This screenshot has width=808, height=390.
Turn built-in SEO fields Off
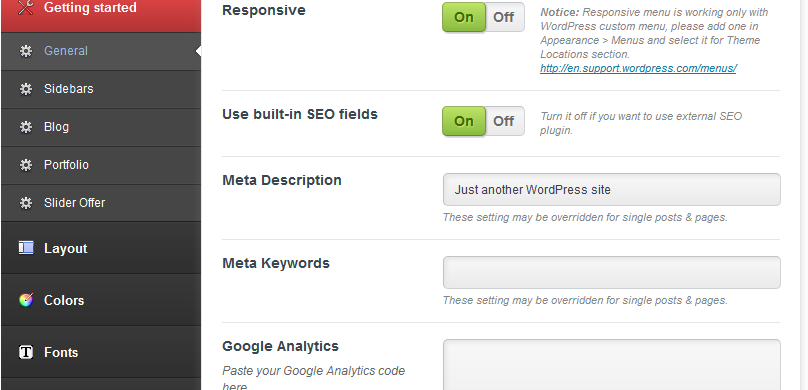coord(504,121)
